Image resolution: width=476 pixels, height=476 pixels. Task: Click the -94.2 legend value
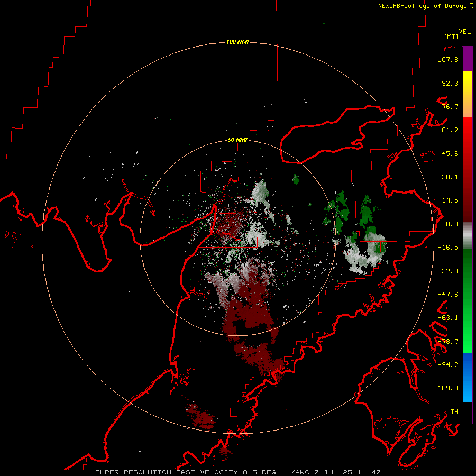[448, 365]
